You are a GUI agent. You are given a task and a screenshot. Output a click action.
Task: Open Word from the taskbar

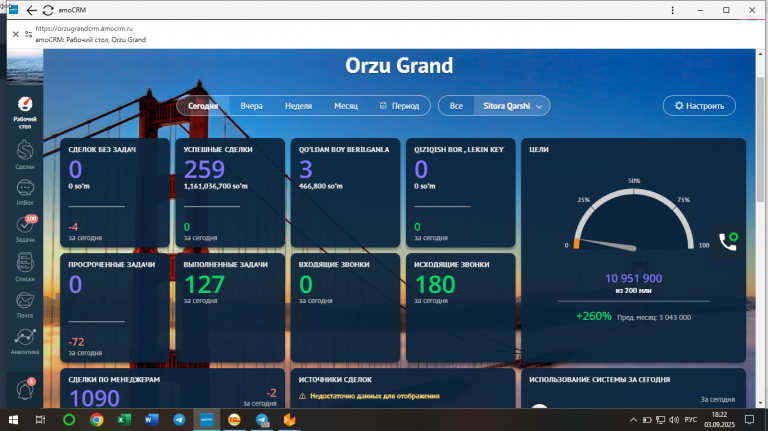[151, 420]
